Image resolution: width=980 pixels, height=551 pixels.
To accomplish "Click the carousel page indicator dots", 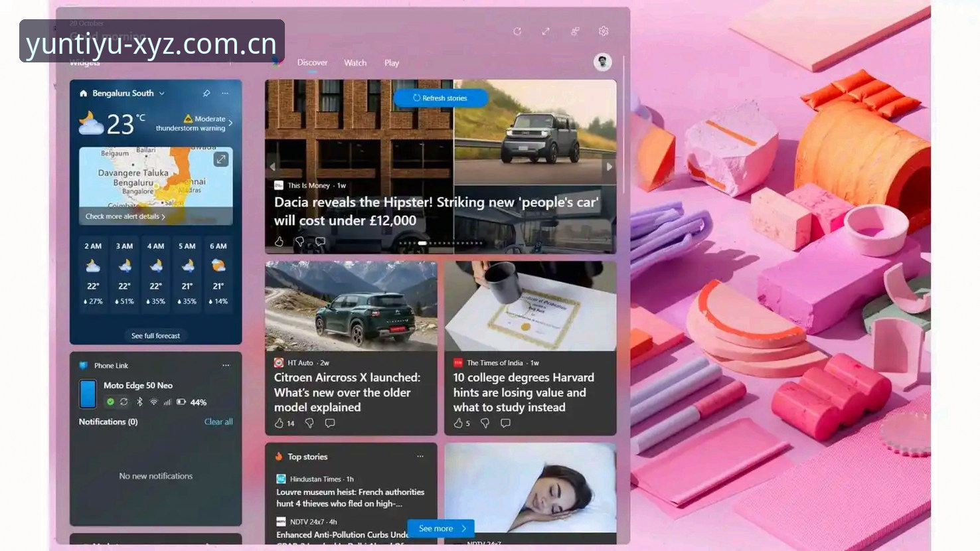I will (x=441, y=243).
